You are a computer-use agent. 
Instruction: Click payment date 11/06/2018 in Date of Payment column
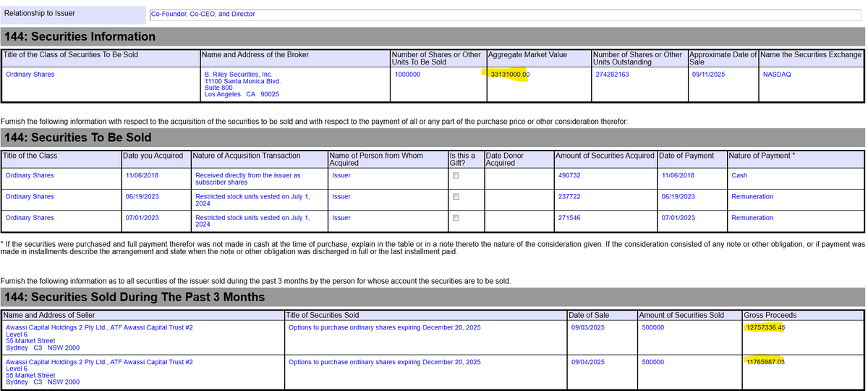(678, 176)
